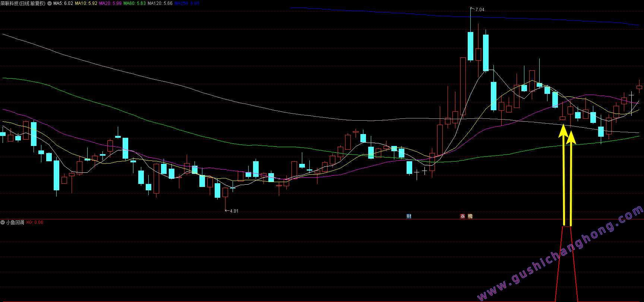Click the 7.04 high price label

[x=480, y=10]
